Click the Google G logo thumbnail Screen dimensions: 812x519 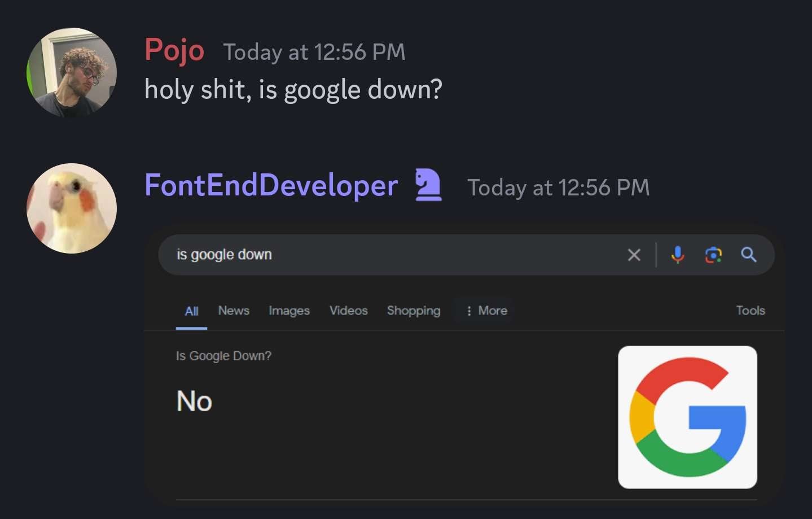click(687, 417)
